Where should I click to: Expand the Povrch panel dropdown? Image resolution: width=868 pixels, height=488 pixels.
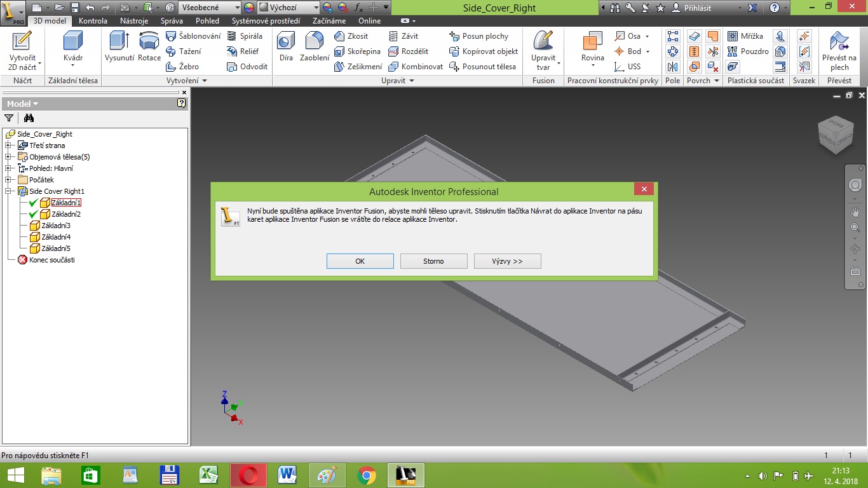pos(703,81)
